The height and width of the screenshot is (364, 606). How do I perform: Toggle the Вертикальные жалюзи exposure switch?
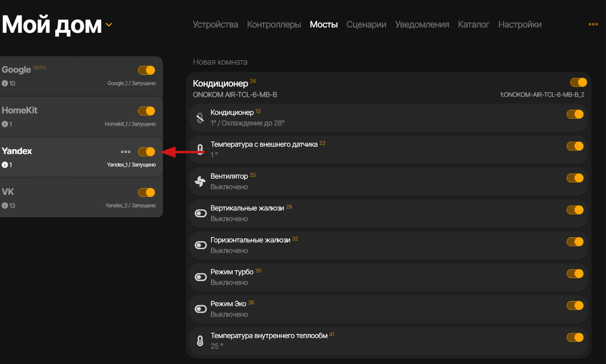click(x=575, y=210)
